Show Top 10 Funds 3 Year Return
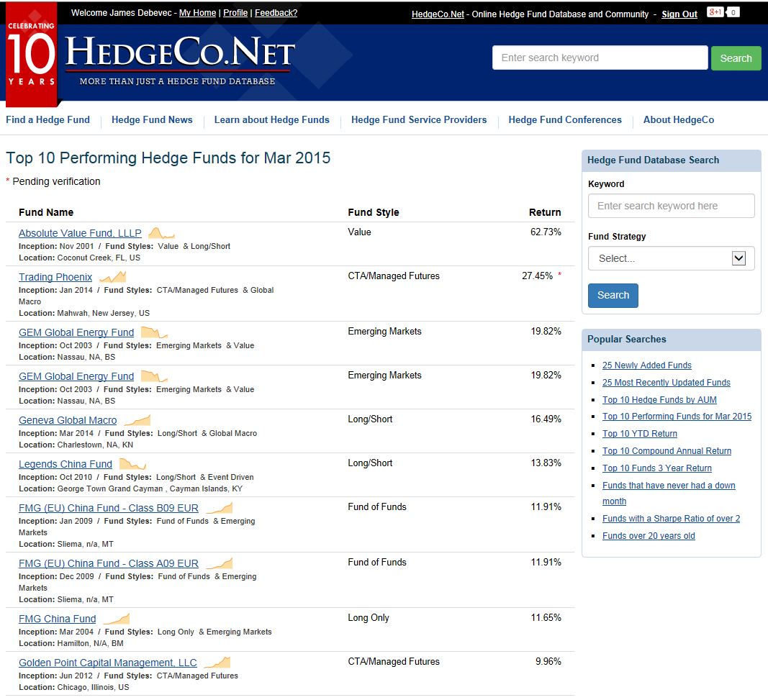Viewport: 768px width, 700px height. [657, 468]
